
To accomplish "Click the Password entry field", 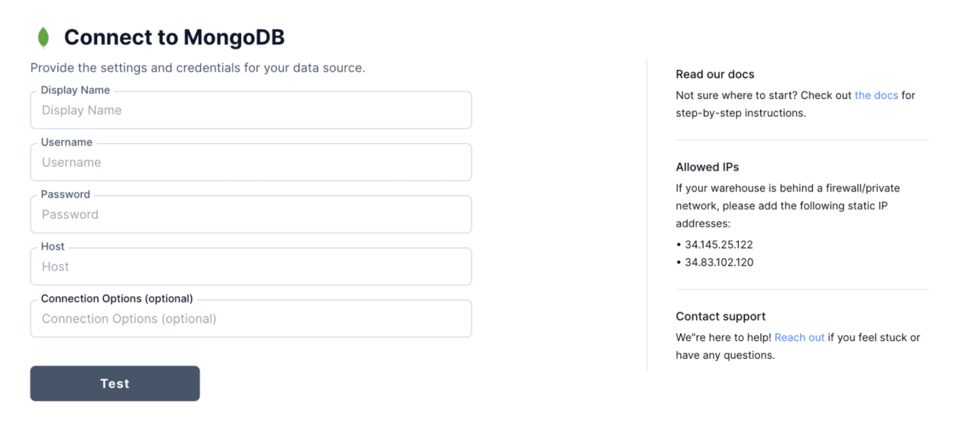I will point(251,214).
